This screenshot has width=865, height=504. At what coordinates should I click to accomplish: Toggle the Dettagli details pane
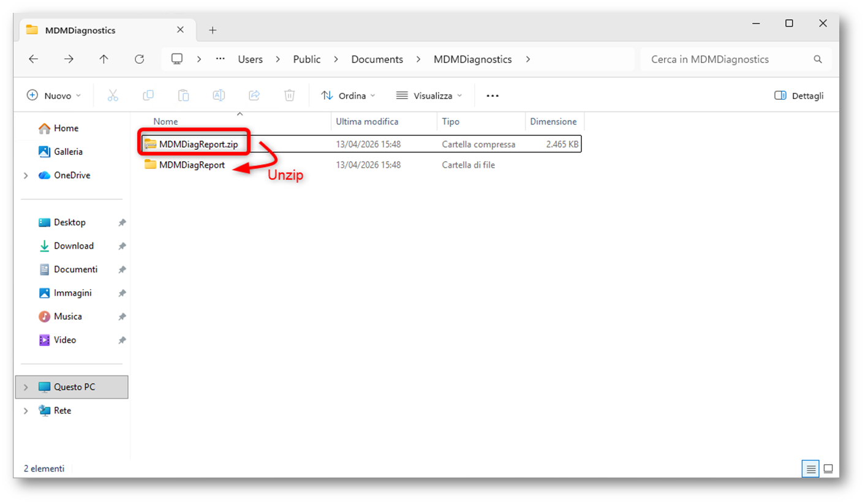tap(799, 96)
